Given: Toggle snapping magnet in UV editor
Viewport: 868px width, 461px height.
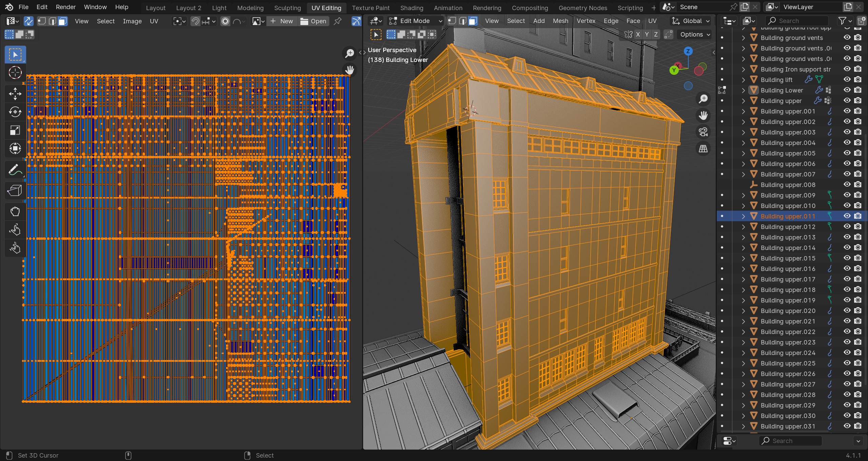Looking at the screenshot, I should pyautogui.click(x=195, y=21).
